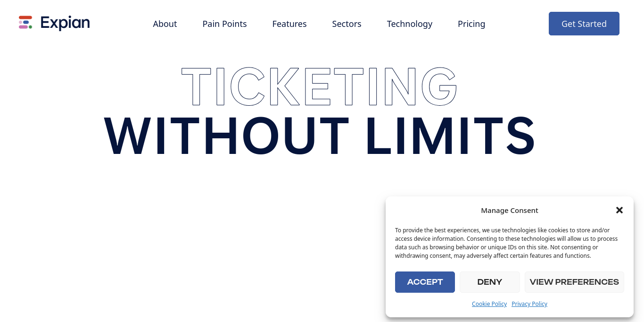Click the Expian wordmark text
Image resolution: width=644 pixels, height=322 pixels.
point(65,23)
